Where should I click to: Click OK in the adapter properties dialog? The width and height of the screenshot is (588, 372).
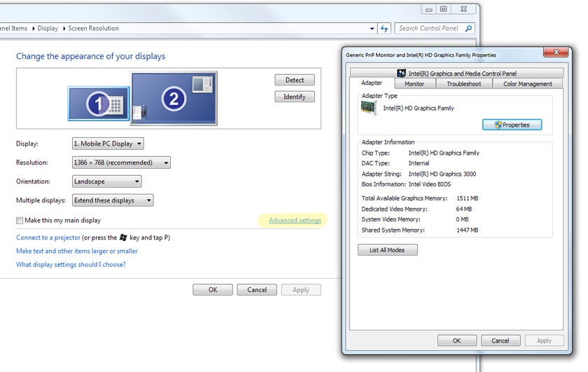tap(456, 340)
